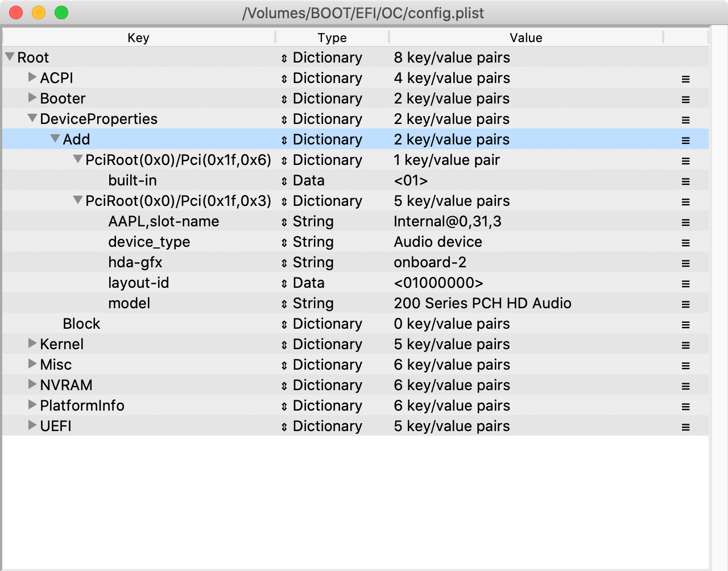Click the handle icon on the model row
The width and height of the screenshot is (728, 571).
pos(685,304)
